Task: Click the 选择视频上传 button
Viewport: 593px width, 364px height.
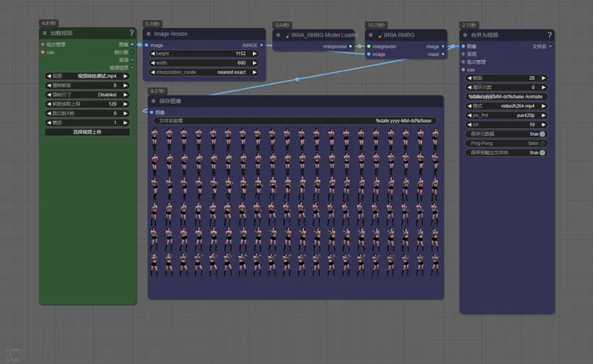Action: click(x=87, y=132)
